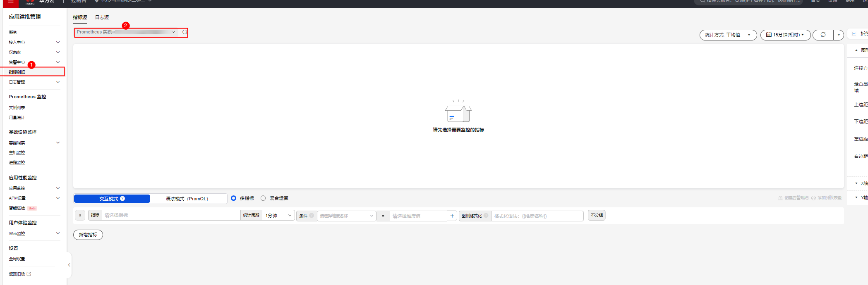Click the 请选择指标 input field
Image resolution: width=868 pixels, height=285 pixels.
(171, 215)
